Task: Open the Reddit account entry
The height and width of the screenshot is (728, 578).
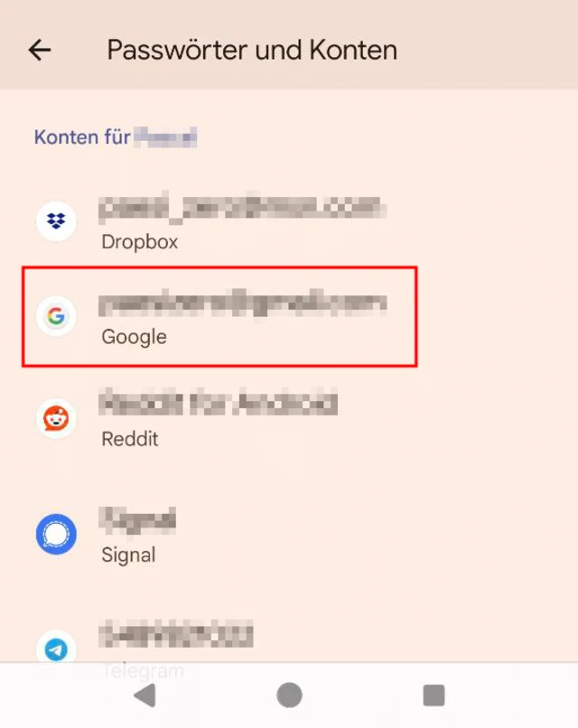Action: (289, 419)
